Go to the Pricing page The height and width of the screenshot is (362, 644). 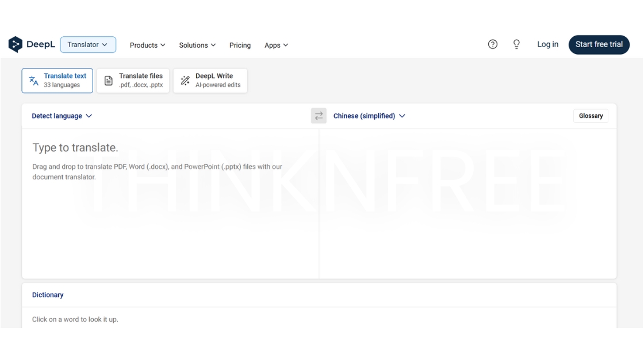click(240, 45)
